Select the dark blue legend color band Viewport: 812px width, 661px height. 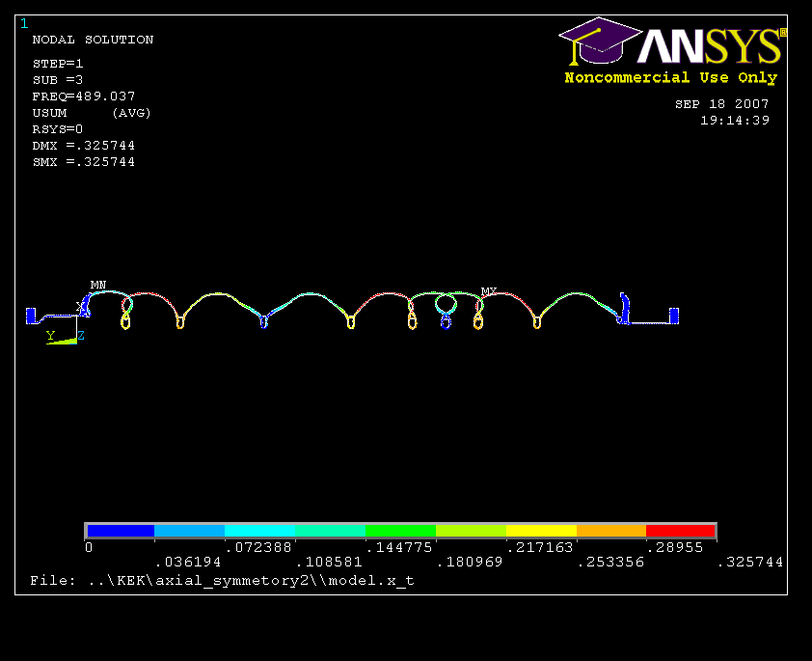[x=121, y=531]
